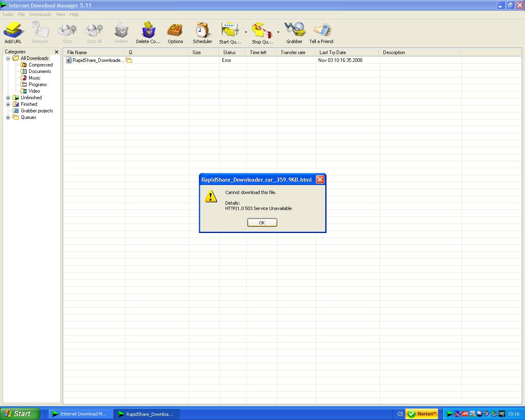Sort by the Transfer rate column header
525x420 pixels.
(x=296, y=52)
